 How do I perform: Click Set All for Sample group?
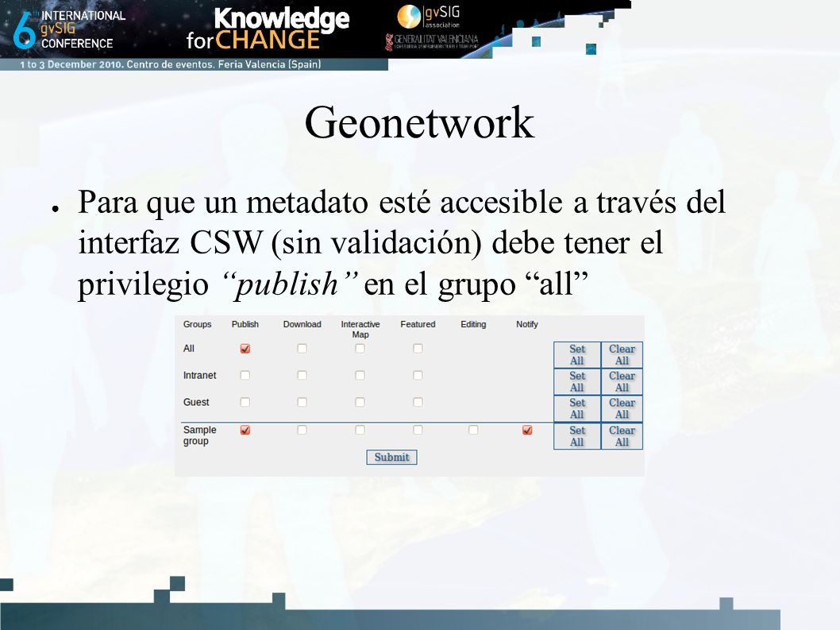click(577, 436)
